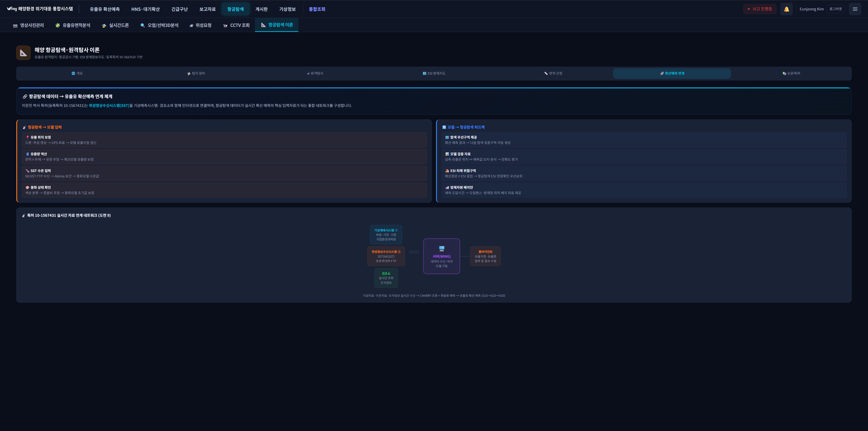Viewport: 868px width, 431px height.
Task: Open 오염/선박3D분석 magnifier tab
Action: 159,25
